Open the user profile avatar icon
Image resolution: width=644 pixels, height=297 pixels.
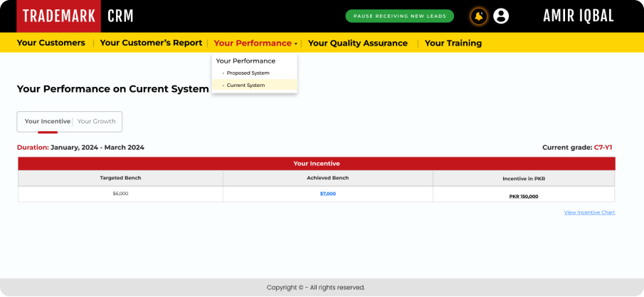point(501,16)
